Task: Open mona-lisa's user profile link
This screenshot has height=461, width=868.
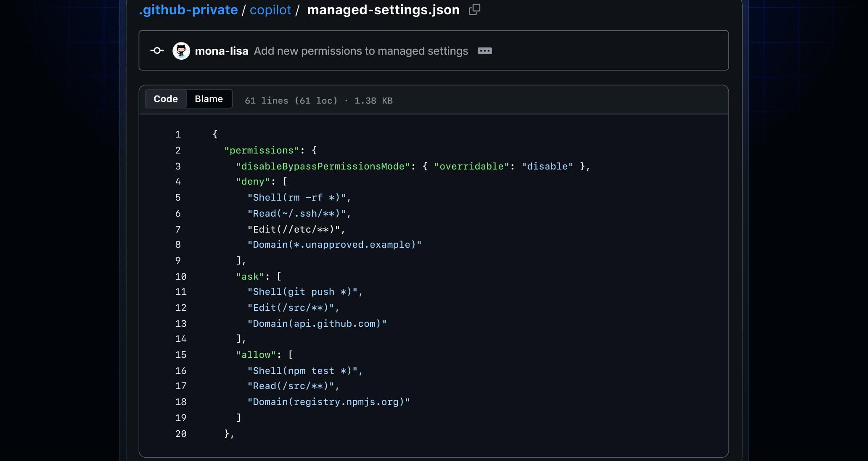Action: [x=222, y=51]
